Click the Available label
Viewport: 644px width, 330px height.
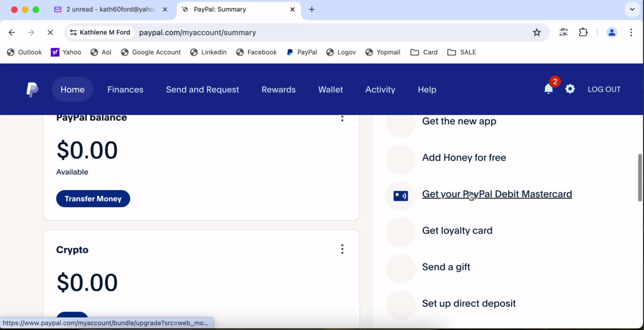tap(72, 172)
